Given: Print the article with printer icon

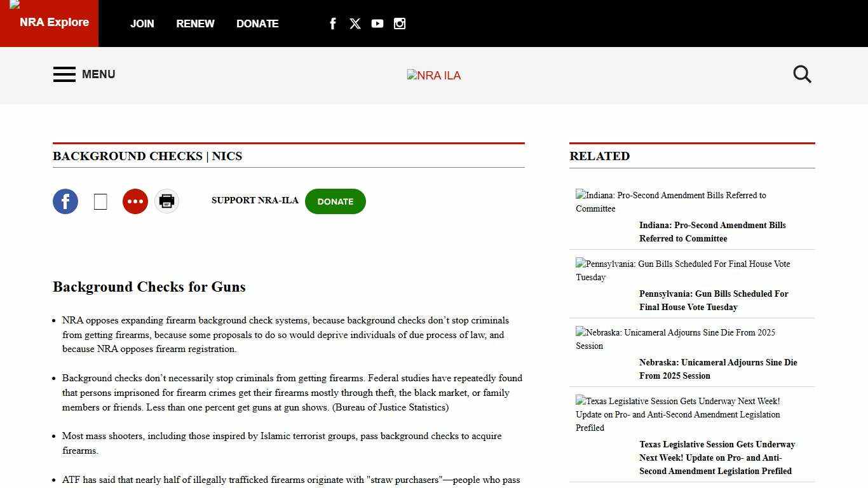Looking at the screenshot, I should pyautogui.click(x=166, y=201).
